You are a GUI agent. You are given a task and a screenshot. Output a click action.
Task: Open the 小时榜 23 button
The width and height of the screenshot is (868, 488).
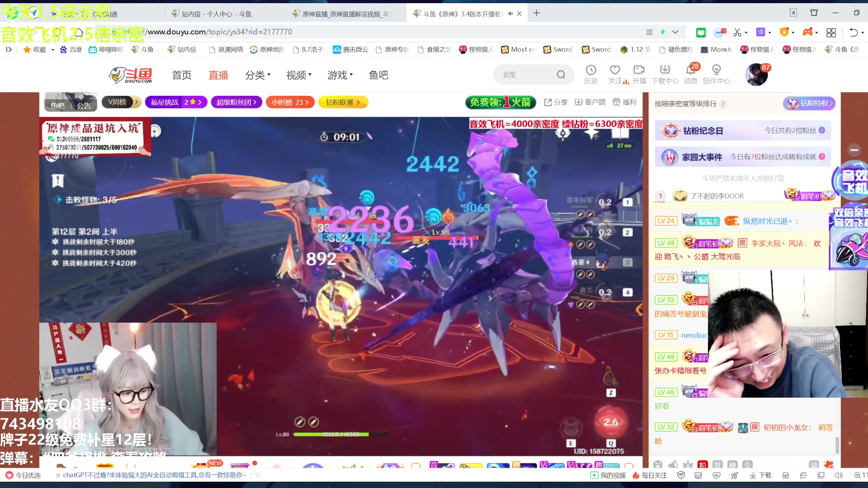[290, 102]
